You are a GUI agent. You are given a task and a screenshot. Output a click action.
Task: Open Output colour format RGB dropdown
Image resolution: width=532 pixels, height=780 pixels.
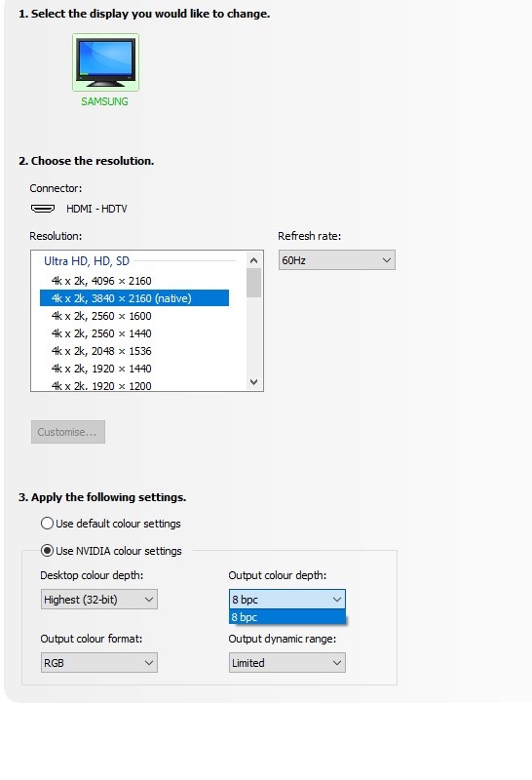click(x=99, y=663)
